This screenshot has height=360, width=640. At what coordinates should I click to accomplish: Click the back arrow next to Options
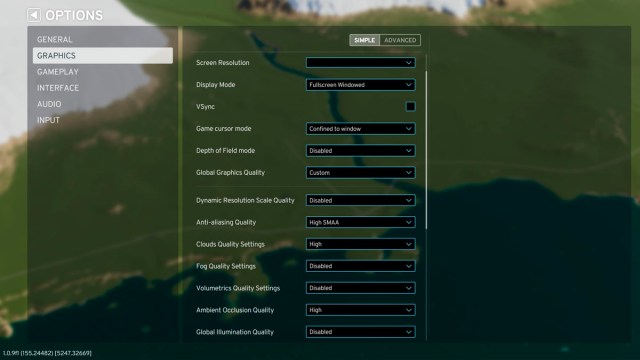[x=34, y=15]
